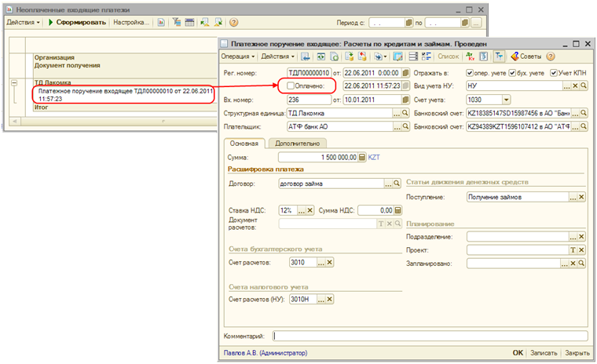
Task: Open calendar picker for Оплачено date
Action: (x=405, y=85)
